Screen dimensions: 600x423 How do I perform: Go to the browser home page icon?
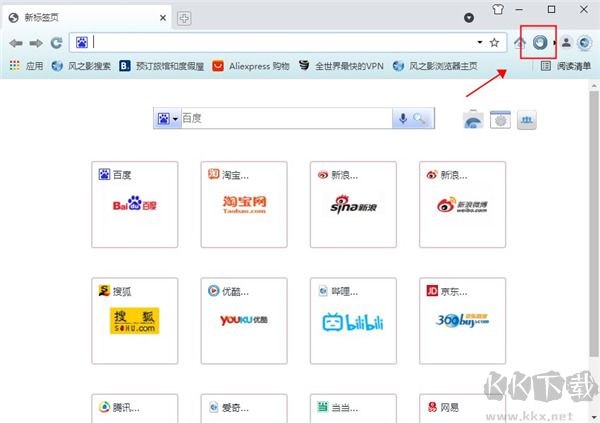(x=520, y=43)
